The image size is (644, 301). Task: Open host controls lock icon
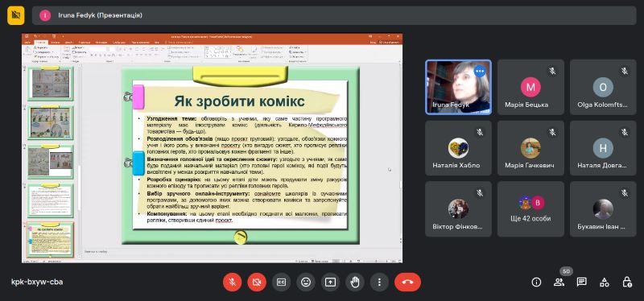point(627,282)
